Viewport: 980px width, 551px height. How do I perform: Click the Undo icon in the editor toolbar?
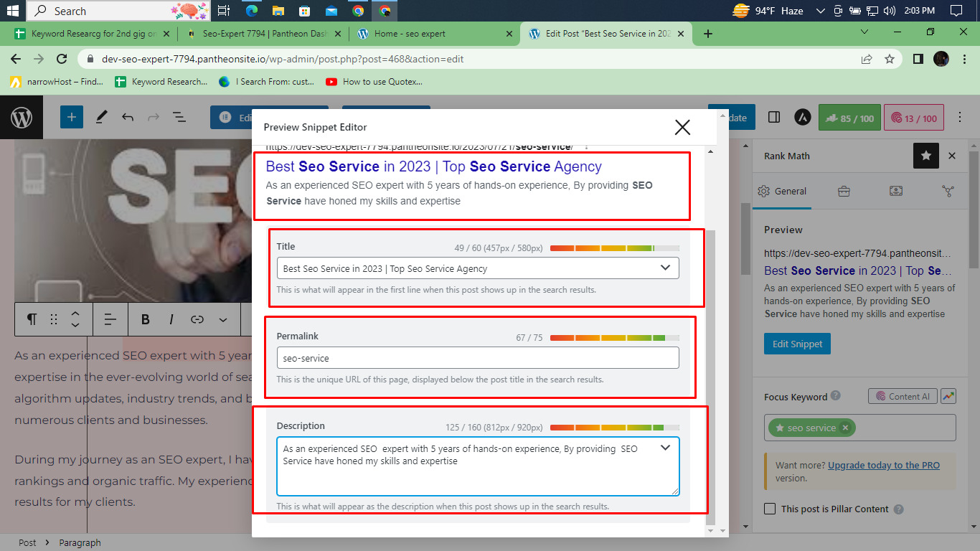point(128,117)
